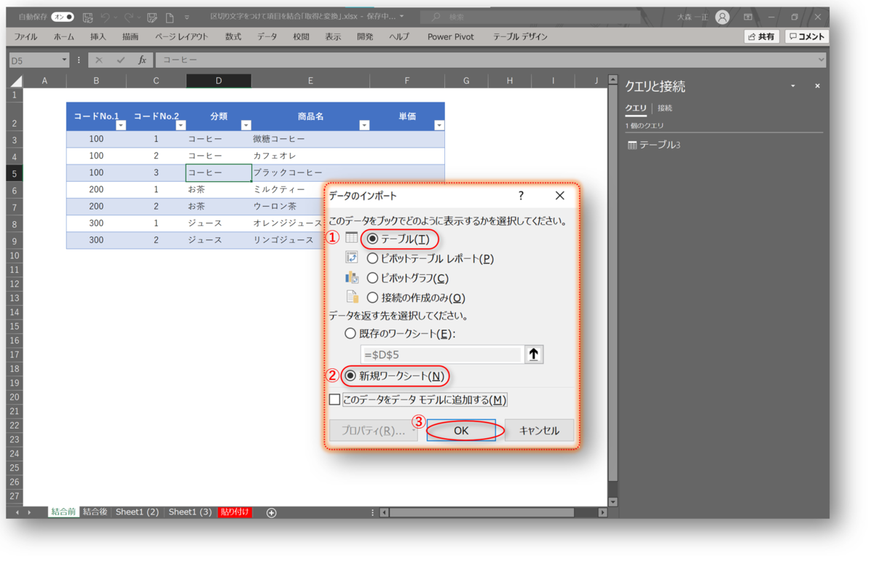Image resolution: width=874 pixels, height=588 pixels.
Task: Open the コードNo.2 column filter dropdown
Action: pyautogui.click(x=181, y=125)
